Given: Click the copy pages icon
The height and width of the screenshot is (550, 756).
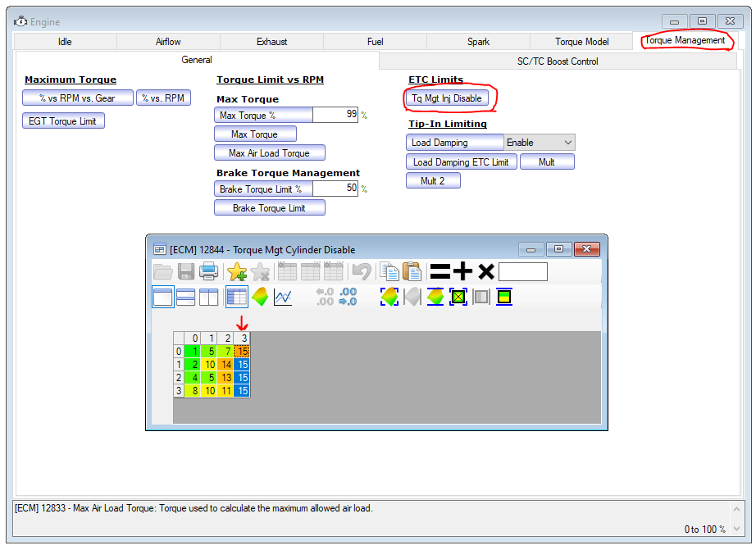Looking at the screenshot, I should (x=389, y=272).
